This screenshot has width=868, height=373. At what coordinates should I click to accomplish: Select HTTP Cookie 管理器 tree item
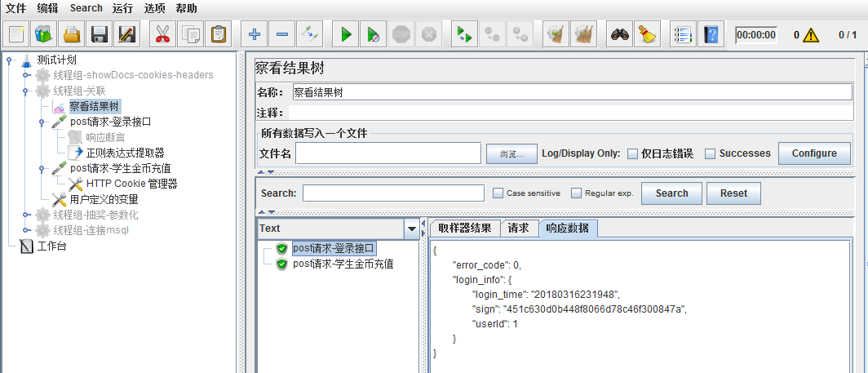click(x=132, y=184)
